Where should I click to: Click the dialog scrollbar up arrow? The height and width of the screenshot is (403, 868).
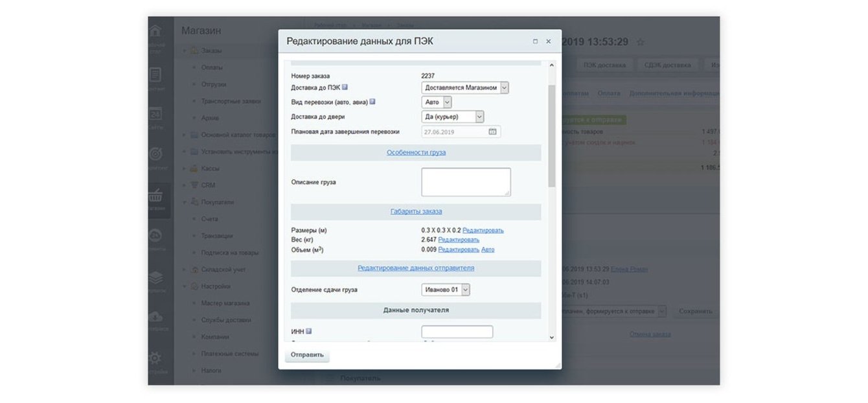[x=552, y=65]
